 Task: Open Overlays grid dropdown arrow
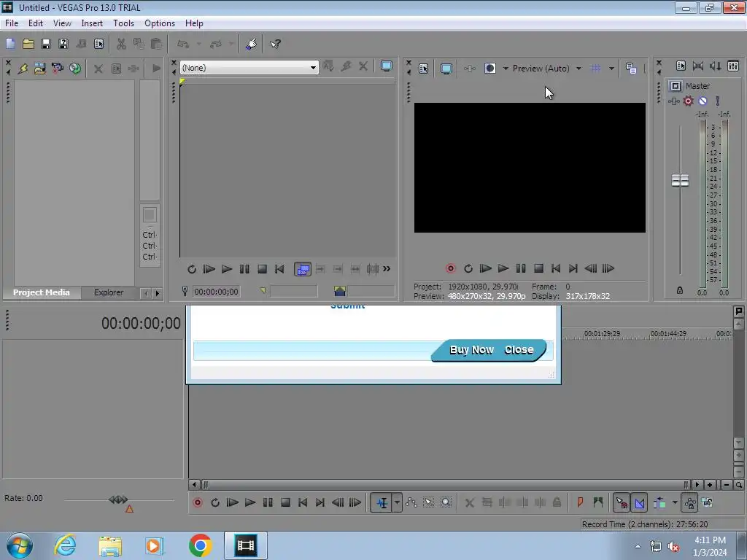point(611,69)
